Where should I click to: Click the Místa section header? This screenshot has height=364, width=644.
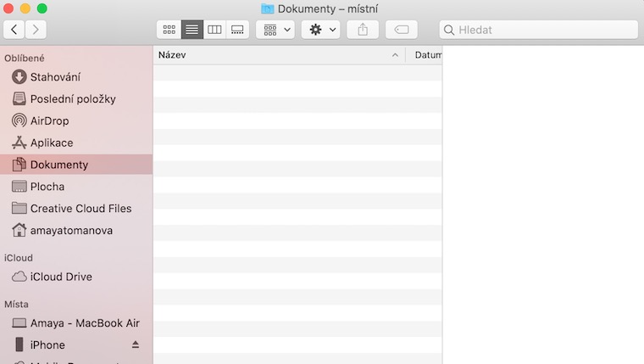click(16, 305)
